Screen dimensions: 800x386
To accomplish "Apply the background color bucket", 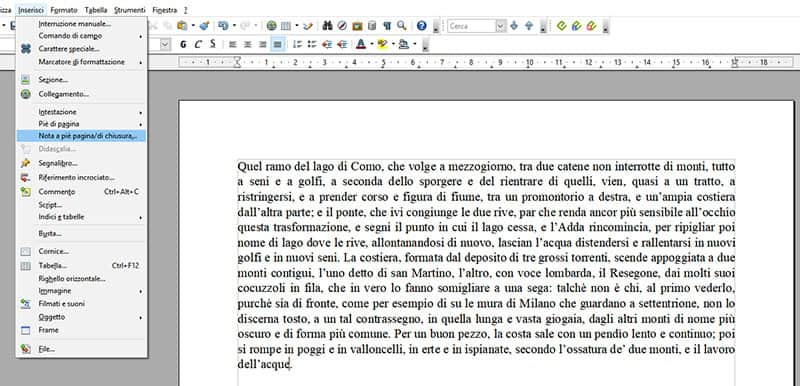I will click(x=404, y=44).
